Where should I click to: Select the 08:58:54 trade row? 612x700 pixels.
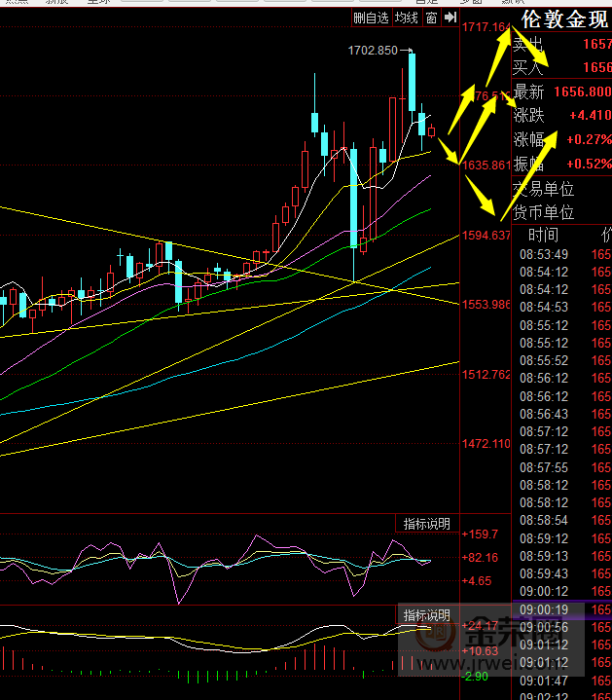[562, 520]
